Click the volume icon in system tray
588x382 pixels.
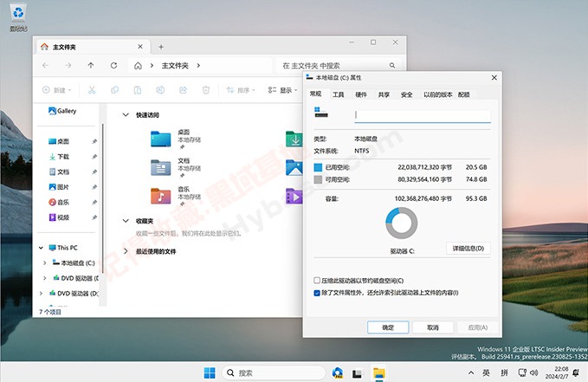(x=534, y=372)
